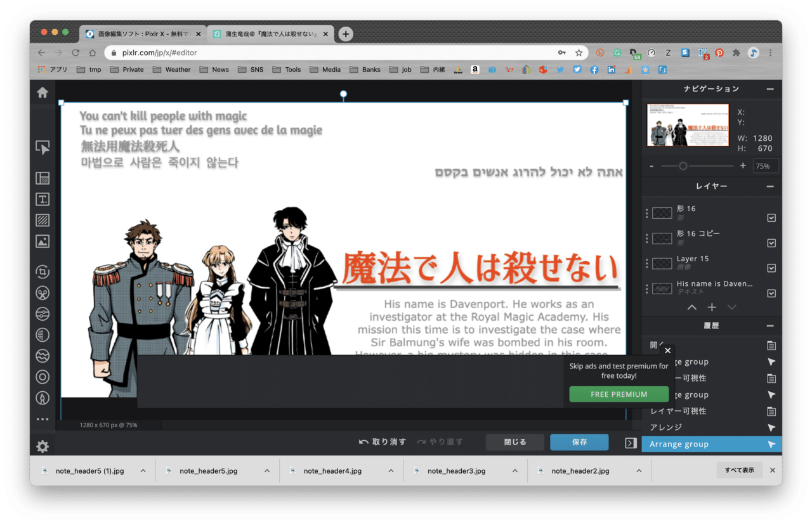Close the premium ad popup

tap(667, 350)
